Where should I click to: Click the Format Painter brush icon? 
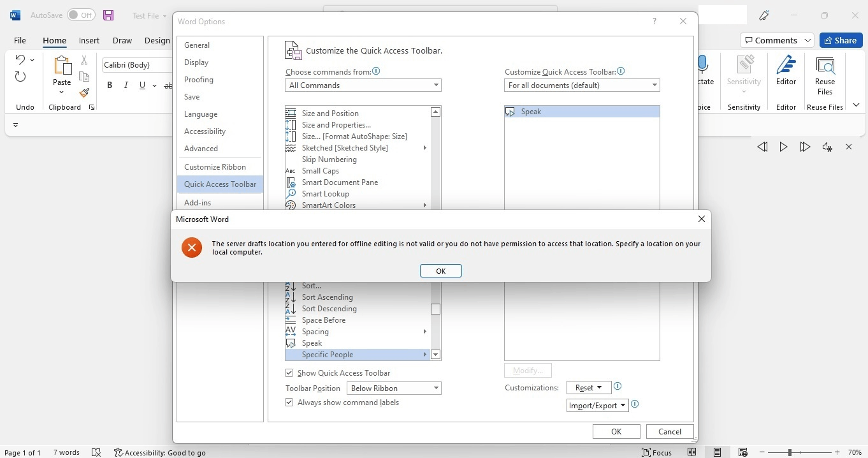84,93
